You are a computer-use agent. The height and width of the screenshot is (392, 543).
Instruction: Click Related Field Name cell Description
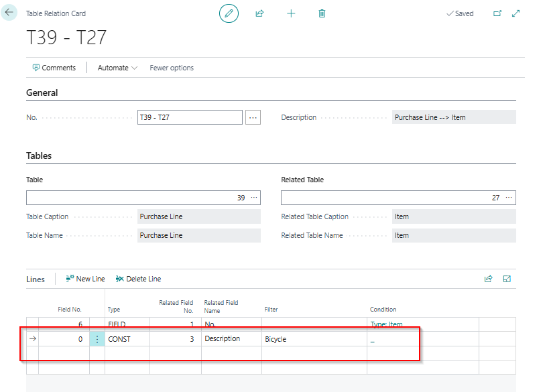tap(231, 339)
